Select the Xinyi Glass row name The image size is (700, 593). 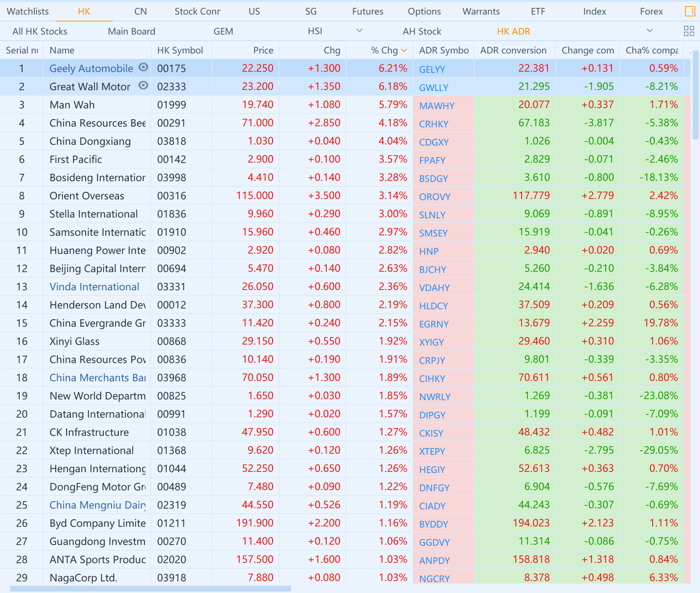coord(74,341)
